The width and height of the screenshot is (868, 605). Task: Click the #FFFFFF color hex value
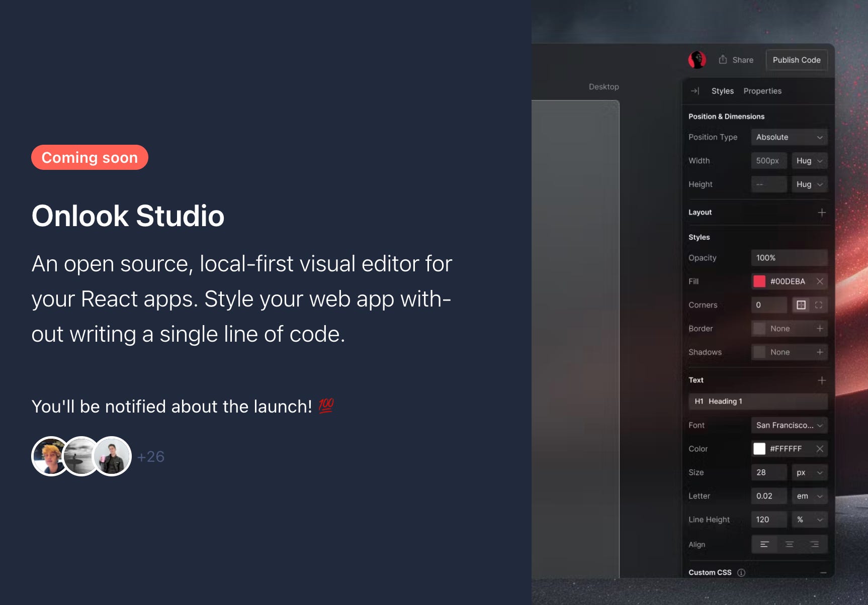click(x=786, y=449)
